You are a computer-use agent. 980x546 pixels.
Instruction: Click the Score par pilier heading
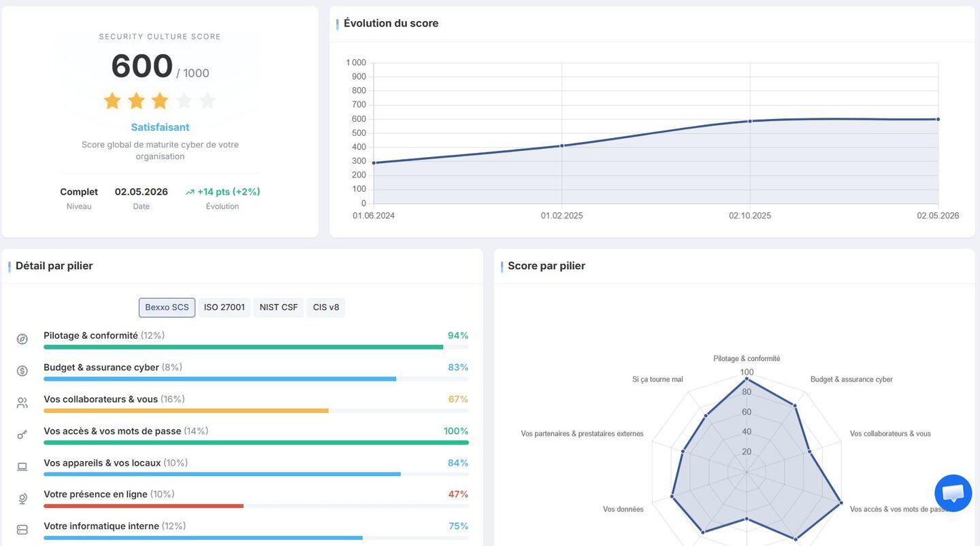[x=546, y=266]
